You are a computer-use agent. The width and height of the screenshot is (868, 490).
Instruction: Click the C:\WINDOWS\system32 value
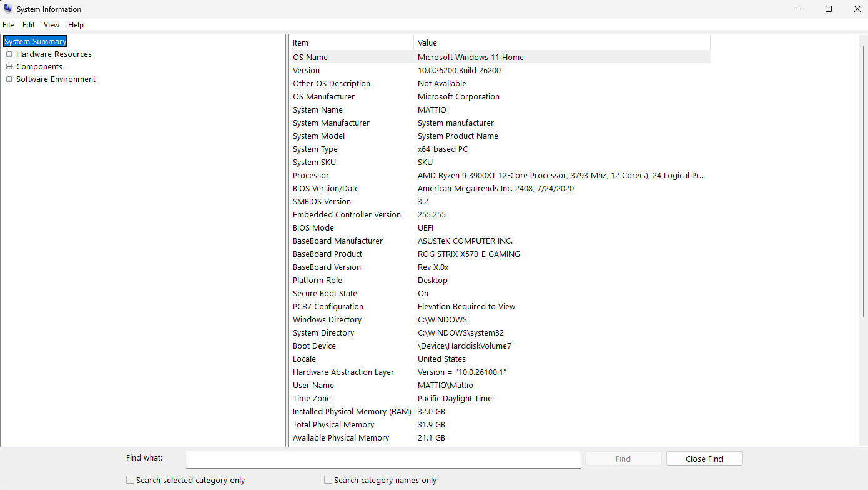pyautogui.click(x=461, y=333)
